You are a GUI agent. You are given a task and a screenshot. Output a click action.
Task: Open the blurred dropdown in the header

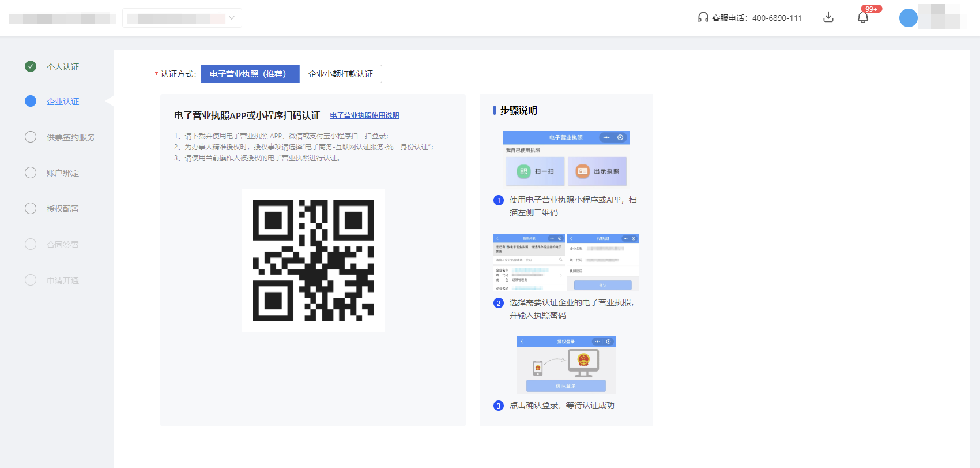pyautogui.click(x=182, y=18)
